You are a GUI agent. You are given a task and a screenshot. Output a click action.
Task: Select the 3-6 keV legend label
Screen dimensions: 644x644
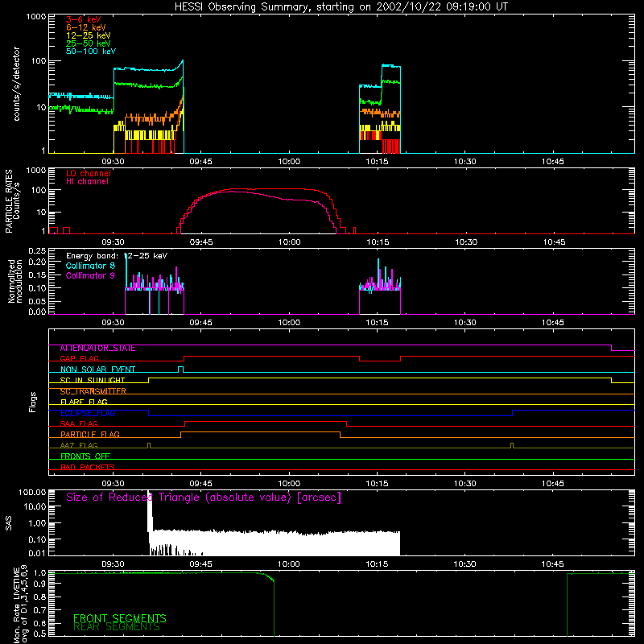(x=84, y=19)
